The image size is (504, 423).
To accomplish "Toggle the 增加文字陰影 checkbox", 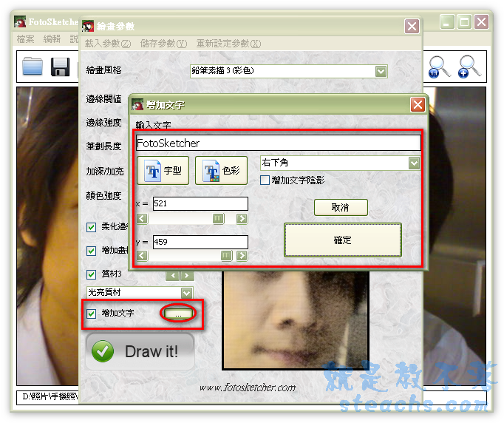I will pyautogui.click(x=265, y=180).
